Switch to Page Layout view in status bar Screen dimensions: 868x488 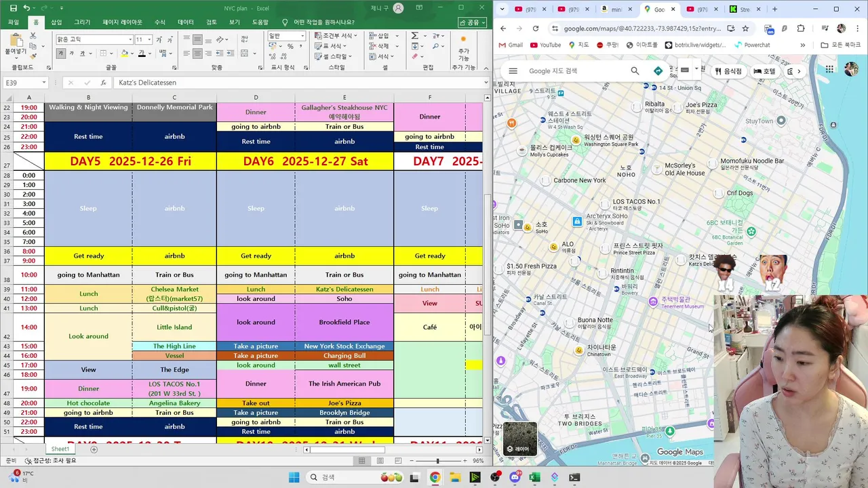coord(380,461)
